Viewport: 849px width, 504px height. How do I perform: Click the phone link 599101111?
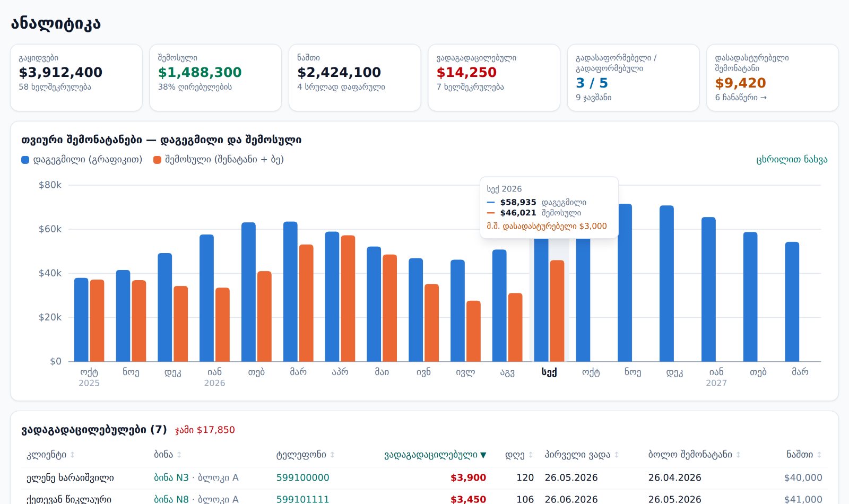302,499
